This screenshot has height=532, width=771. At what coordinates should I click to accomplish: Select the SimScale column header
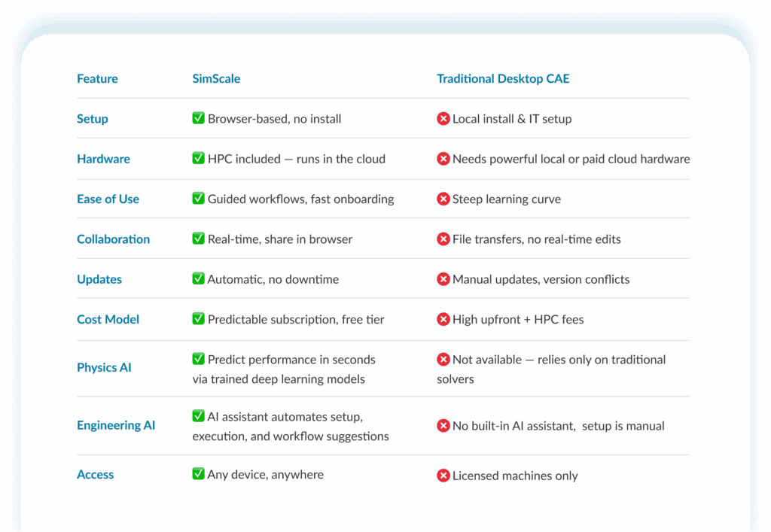[216, 78]
